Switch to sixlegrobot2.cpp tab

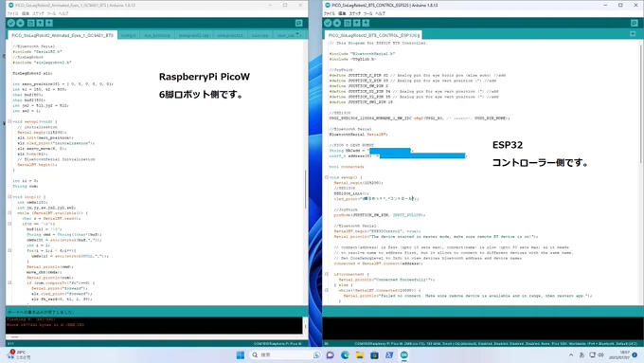[193, 35]
